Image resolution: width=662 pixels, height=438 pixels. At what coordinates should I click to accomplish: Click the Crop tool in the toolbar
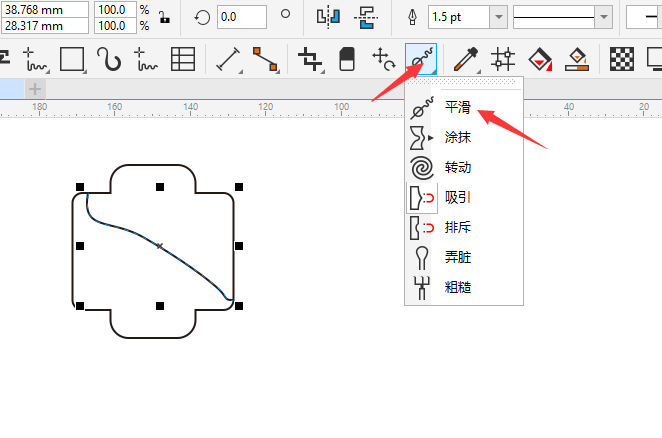pos(311,60)
